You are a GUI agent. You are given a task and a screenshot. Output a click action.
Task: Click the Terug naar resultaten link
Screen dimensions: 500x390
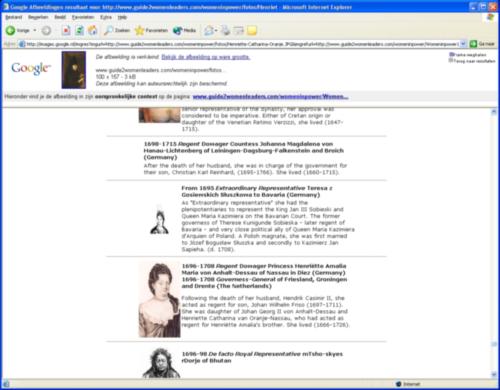(472, 61)
